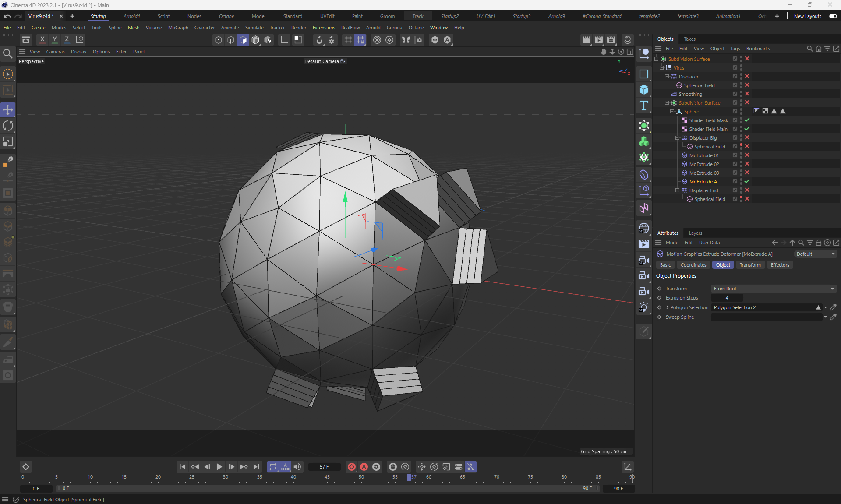Open the MoGraph menu

(x=178, y=28)
